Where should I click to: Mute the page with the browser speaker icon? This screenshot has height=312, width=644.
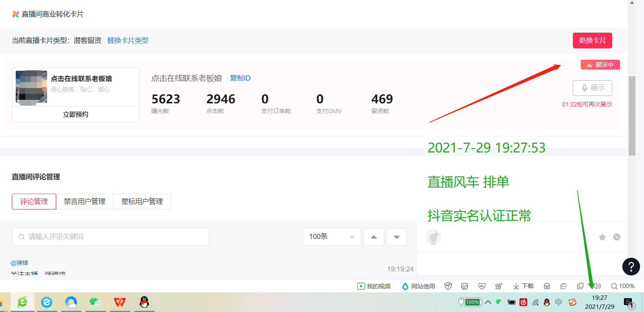[x=597, y=286]
